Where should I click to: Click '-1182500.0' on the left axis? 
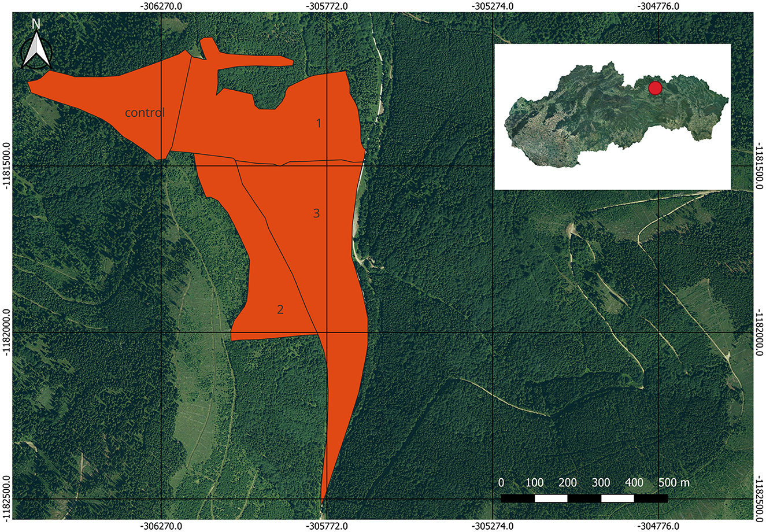(6, 498)
